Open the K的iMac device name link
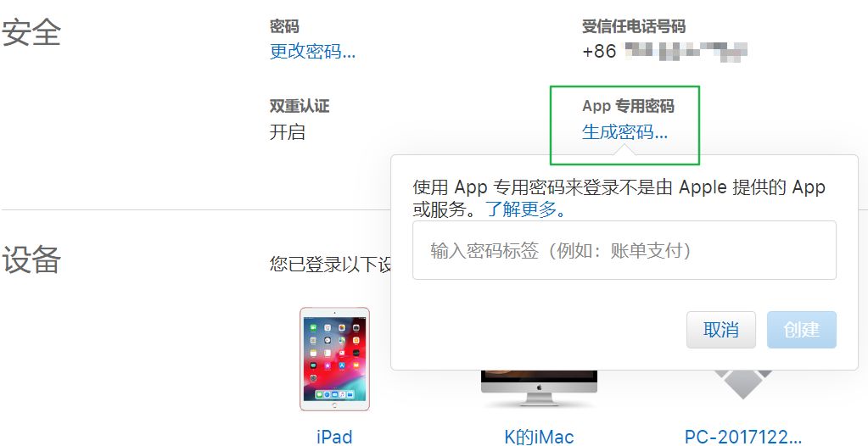This screenshot has width=868, height=446. 539,437
